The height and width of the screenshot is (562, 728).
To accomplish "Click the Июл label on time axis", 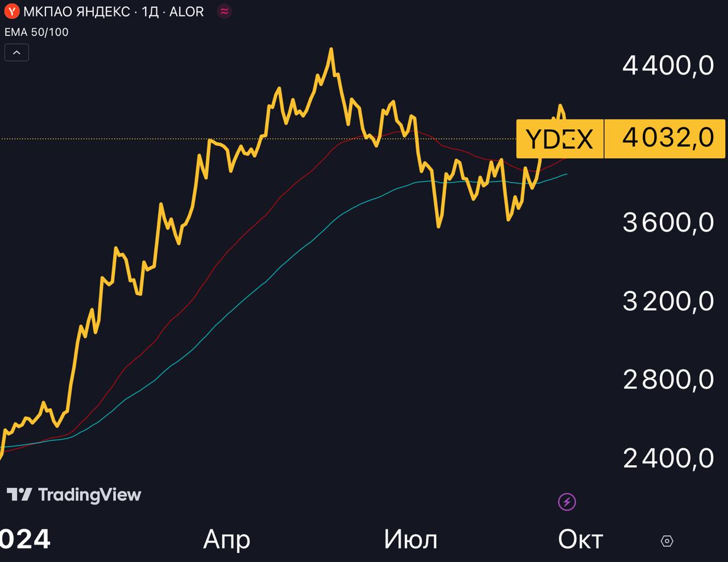I will (410, 539).
